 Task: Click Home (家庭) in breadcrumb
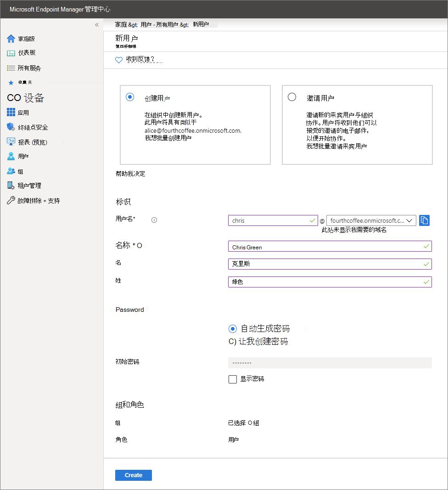pyautogui.click(x=121, y=24)
